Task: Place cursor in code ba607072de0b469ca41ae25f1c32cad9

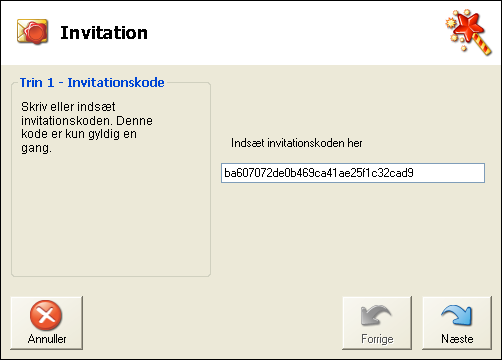Action: tap(319, 173)
